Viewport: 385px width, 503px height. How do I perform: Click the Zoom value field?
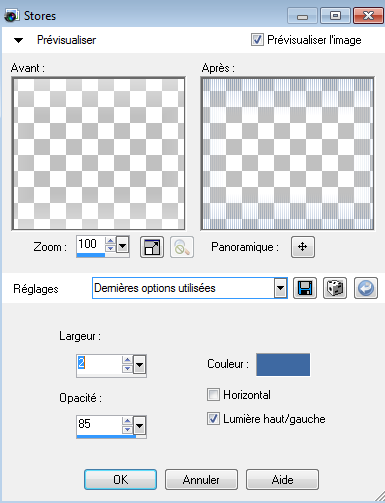[91, 244]
